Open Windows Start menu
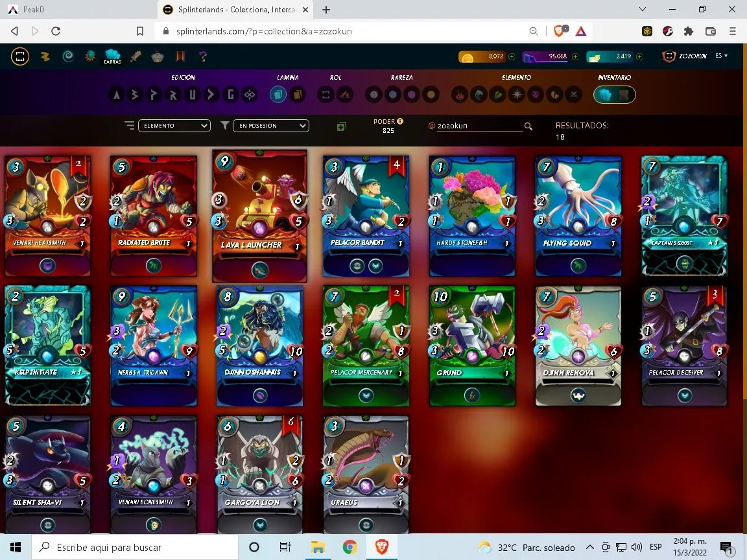The width and height of the screenshot is (747, 560). click(16, 547)
